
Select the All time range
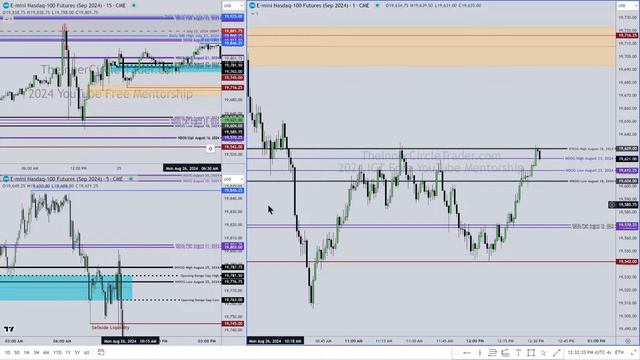click(x=87, y=352)
